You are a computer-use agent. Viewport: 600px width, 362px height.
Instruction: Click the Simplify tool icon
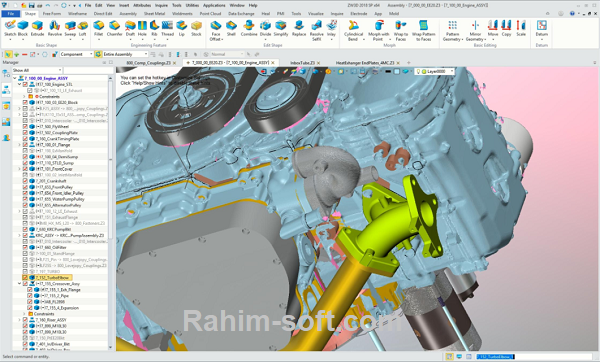280,28
